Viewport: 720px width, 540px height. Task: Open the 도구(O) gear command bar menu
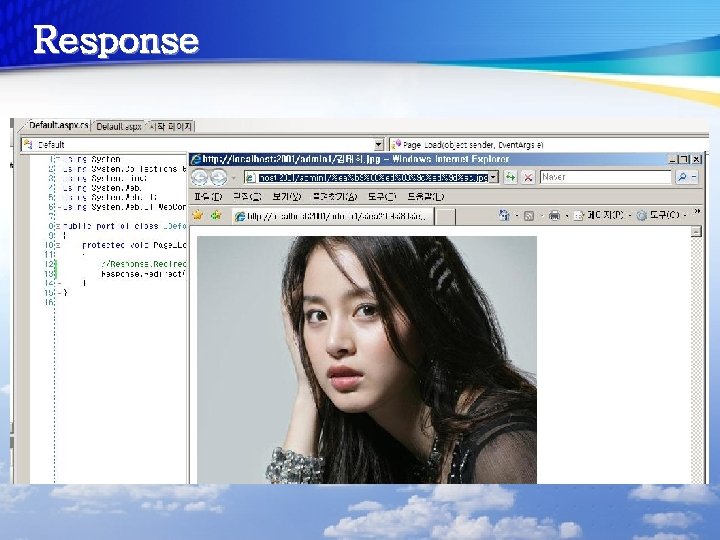(658, 215)
